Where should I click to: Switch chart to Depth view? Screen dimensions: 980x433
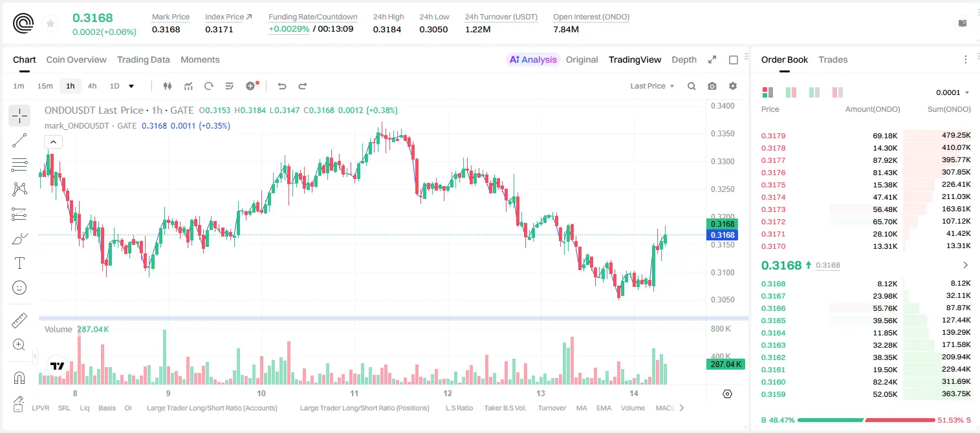pos(684,59)
